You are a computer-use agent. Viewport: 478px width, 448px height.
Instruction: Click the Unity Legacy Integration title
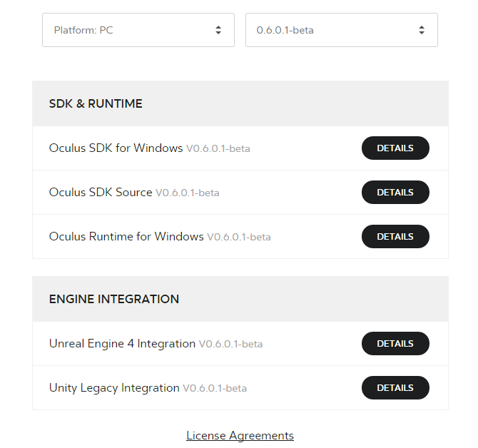[x=114, y=388]
